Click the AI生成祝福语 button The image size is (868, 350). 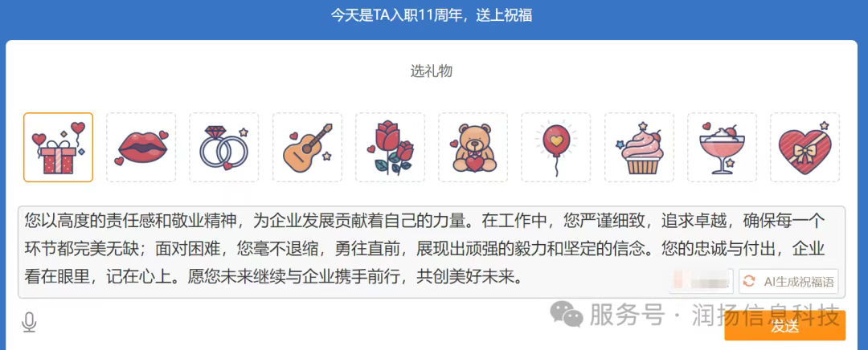[x=788, y=282]
